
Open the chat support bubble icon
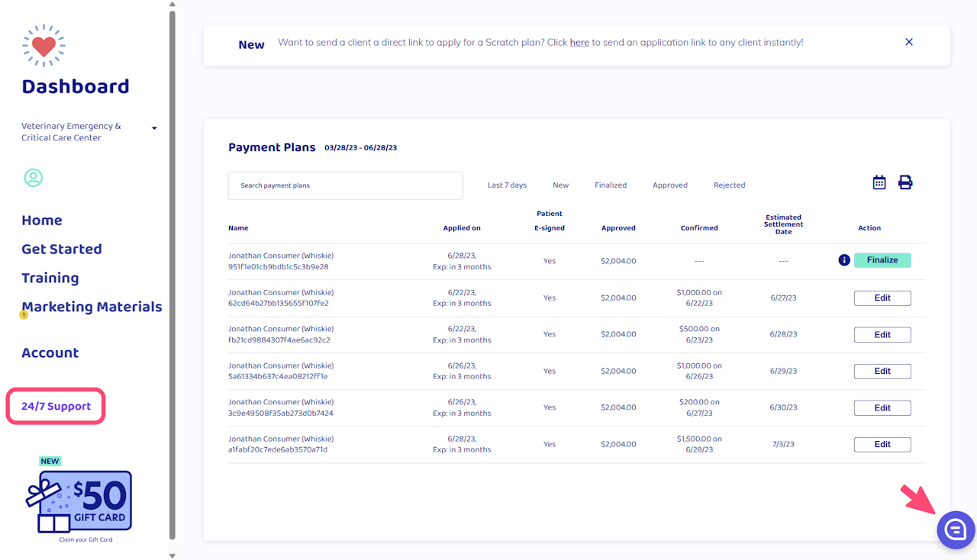click(x=955, y=529)
